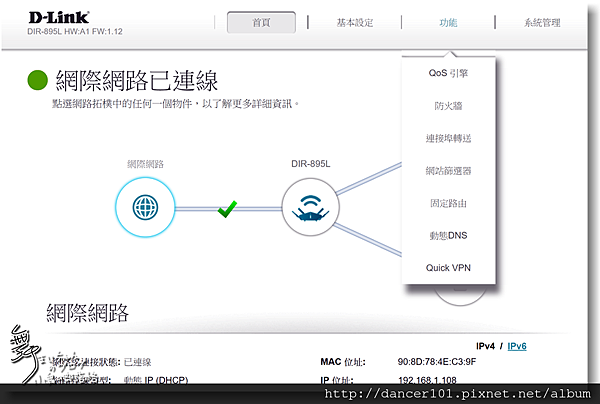Select the IPv4 details label
This screenshot has height=404, width=600.
coord(485,346)
